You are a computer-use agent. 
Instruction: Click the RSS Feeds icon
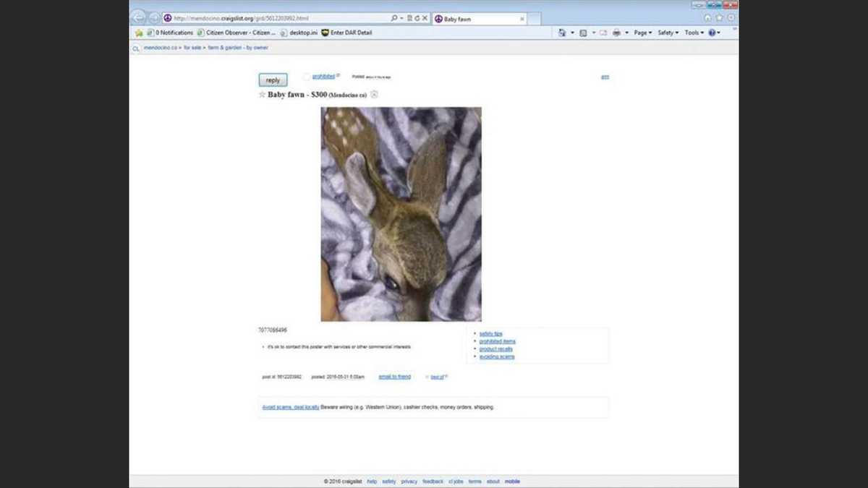tap(584, 33)
